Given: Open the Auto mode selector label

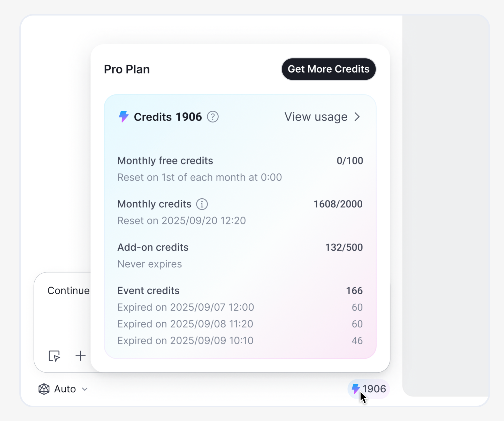Looking at the screenshot, I should (x=65, y=389).
